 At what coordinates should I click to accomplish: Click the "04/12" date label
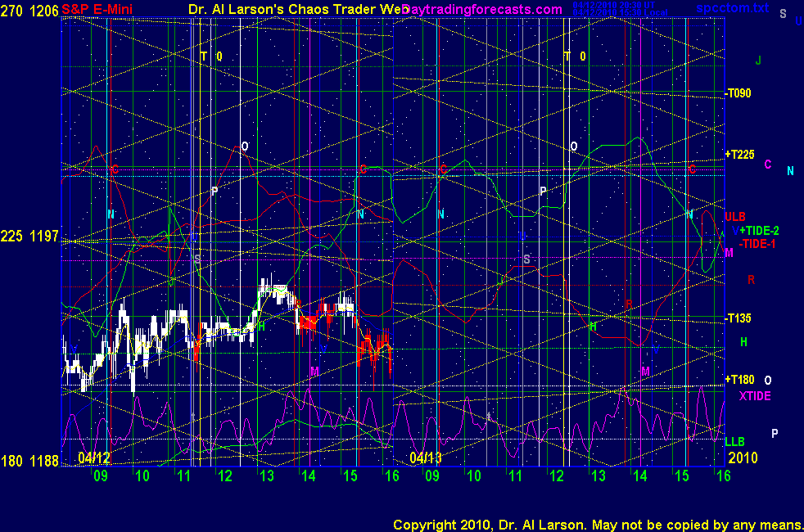(94, 458)
